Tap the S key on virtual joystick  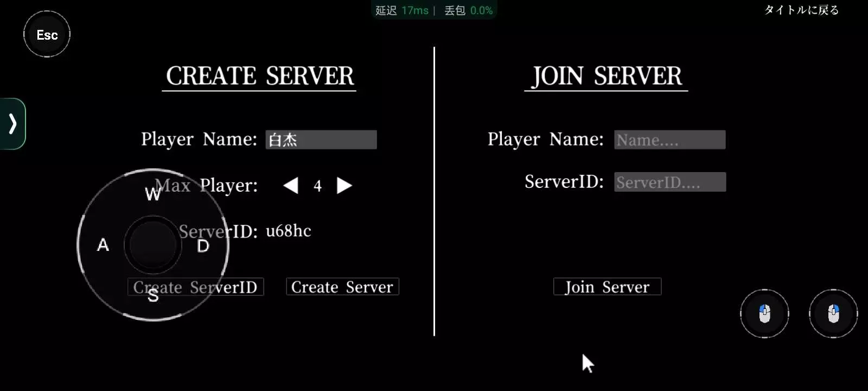tap(153, 295)
